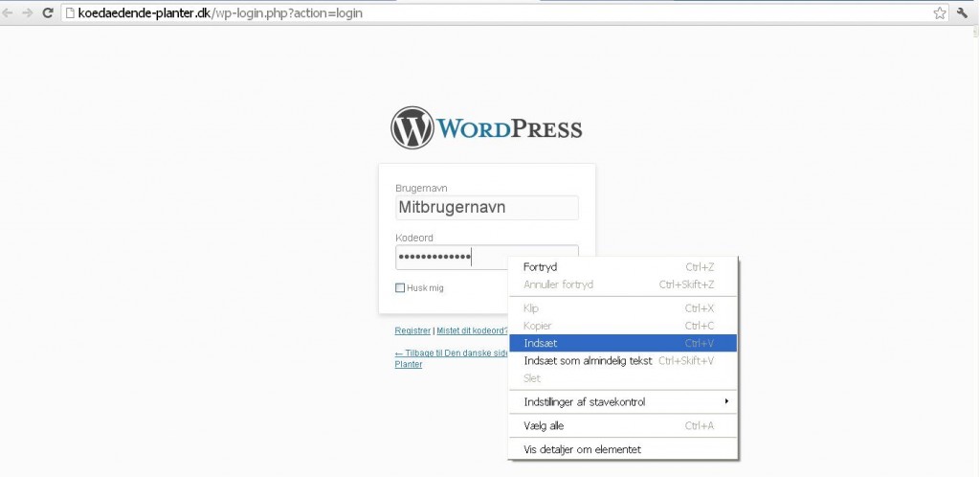The image size is (980, 477).
Task: Open the Chrome wrench settings menu
Action: pyautogui.click(x=962, y=12)
